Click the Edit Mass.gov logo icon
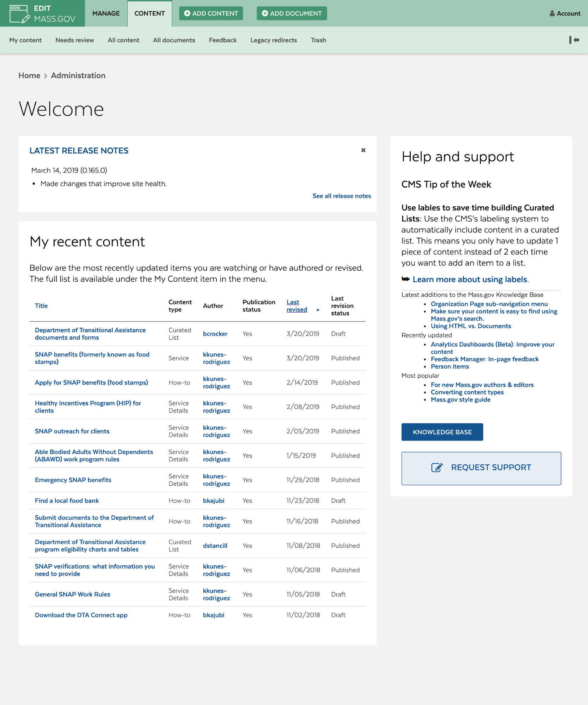588x705 pixels. [19, 13]
